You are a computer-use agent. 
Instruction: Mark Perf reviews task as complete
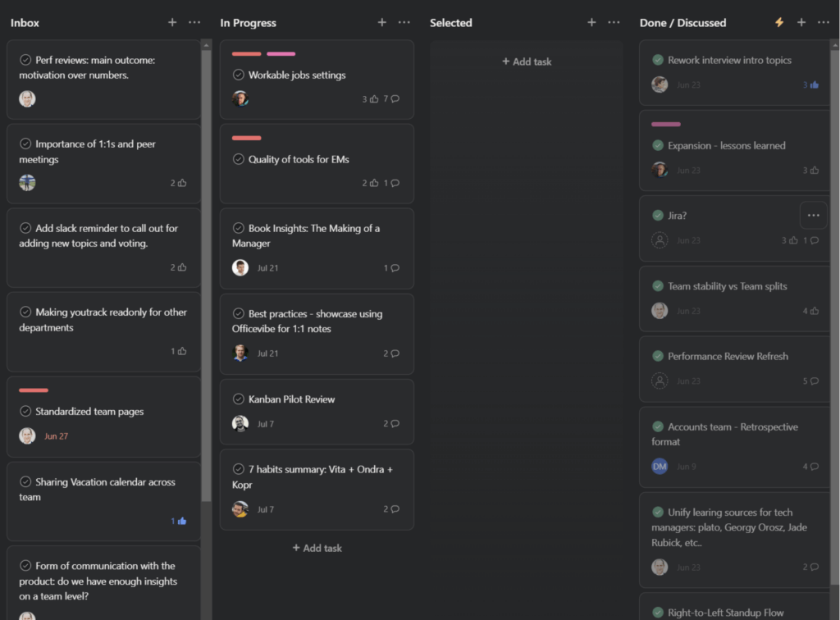25,60
